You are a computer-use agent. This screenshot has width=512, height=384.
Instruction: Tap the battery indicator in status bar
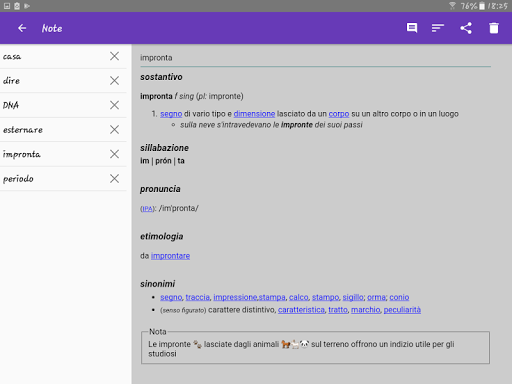[482, 6]
